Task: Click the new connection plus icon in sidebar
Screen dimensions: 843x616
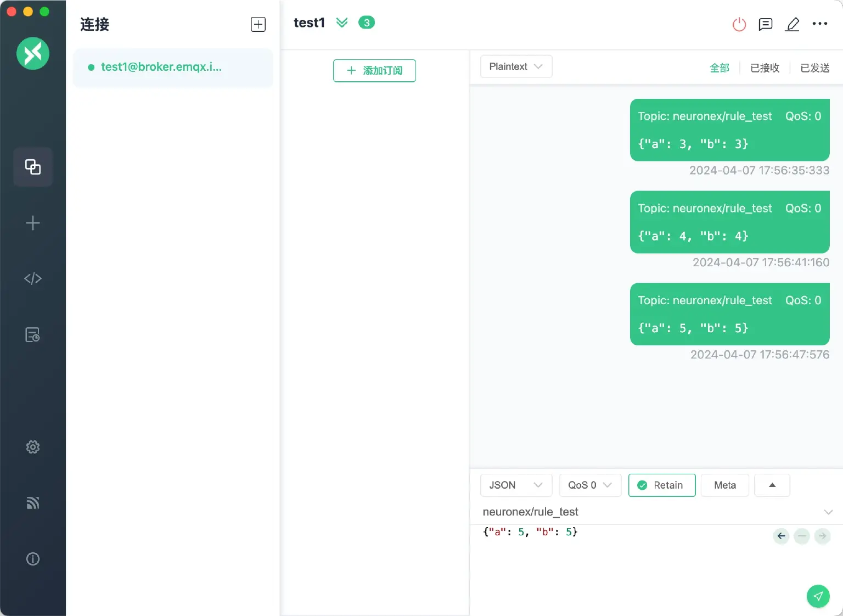Action: [x=33, y=223]
